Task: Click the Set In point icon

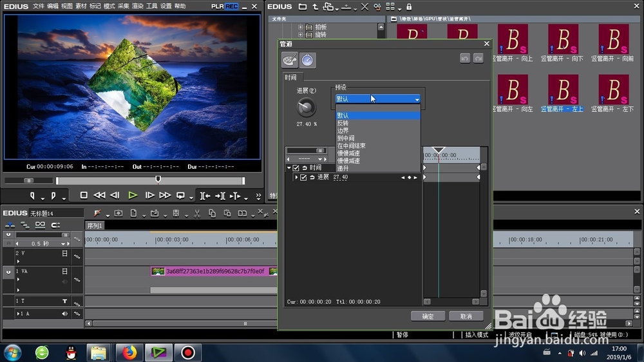Action: click(x=32, y=196)
